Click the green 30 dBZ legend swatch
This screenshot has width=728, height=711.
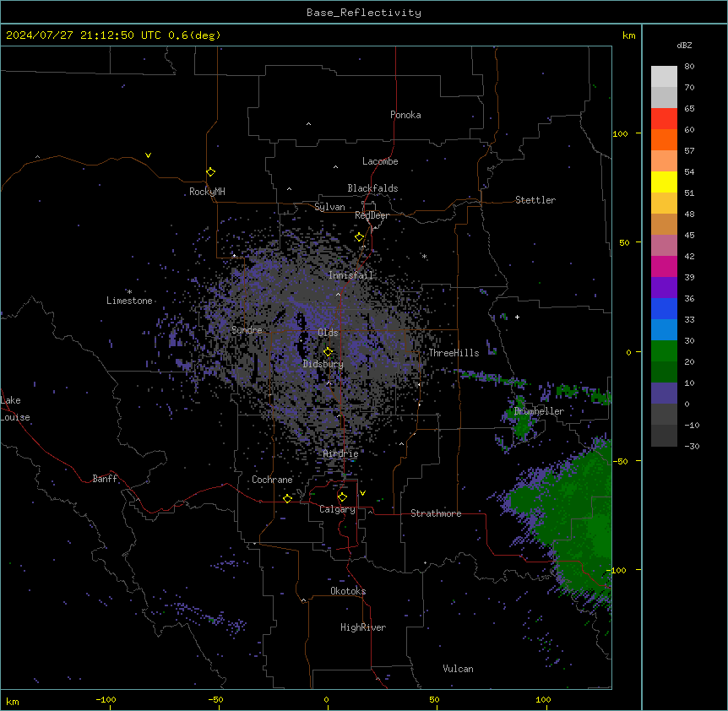coord(664,351)
